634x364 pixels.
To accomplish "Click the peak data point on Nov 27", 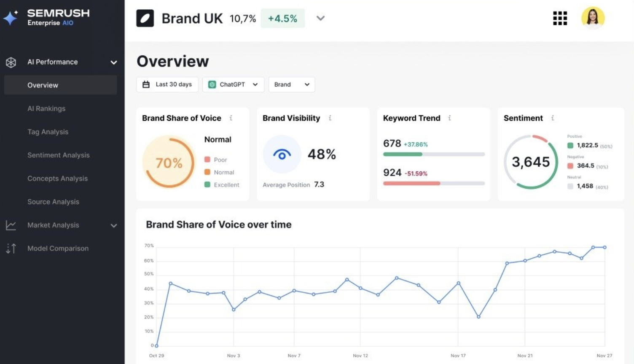I will point(605,248).
